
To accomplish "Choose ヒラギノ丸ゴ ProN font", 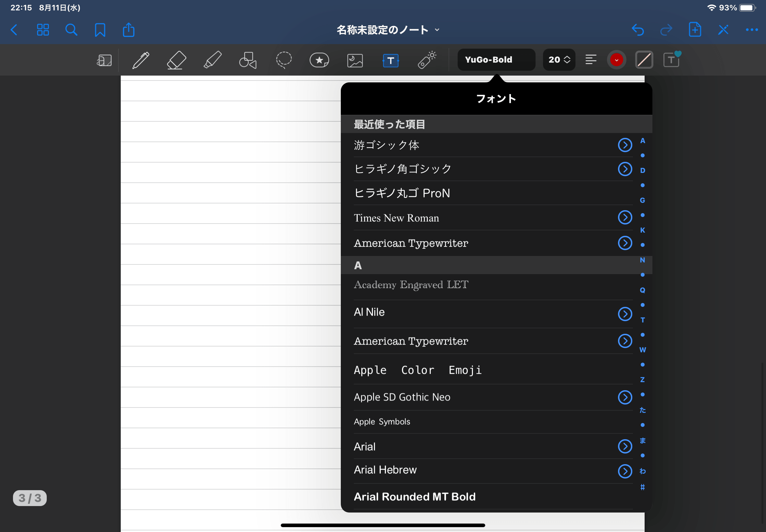I will (402, 193).
